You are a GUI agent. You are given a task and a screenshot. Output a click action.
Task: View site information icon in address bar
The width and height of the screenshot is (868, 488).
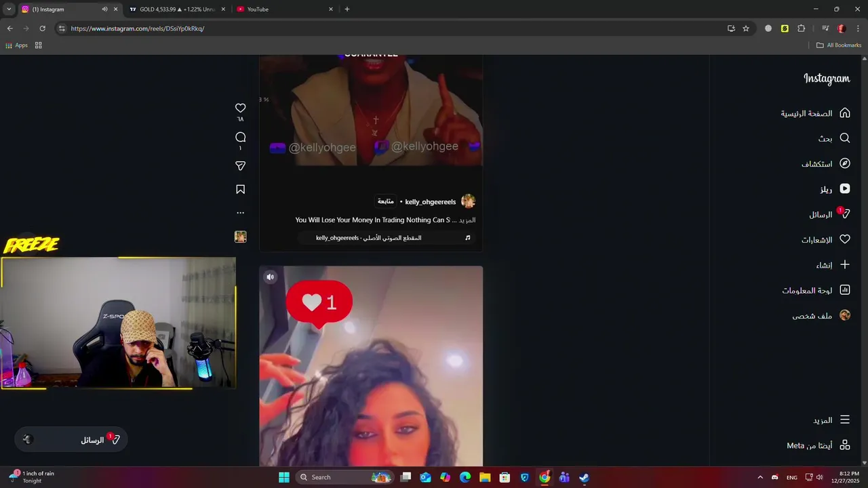click(62, 28)
